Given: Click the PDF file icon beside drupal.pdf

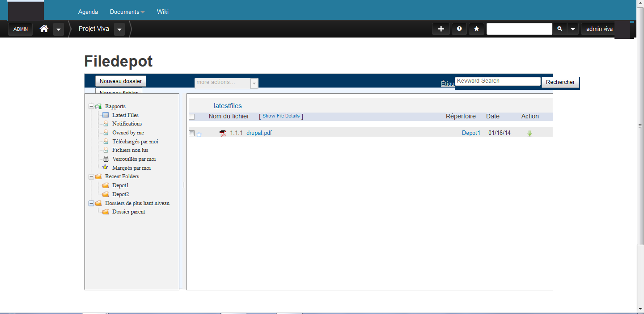Looking at the screenshot, I should coord(223,133).
